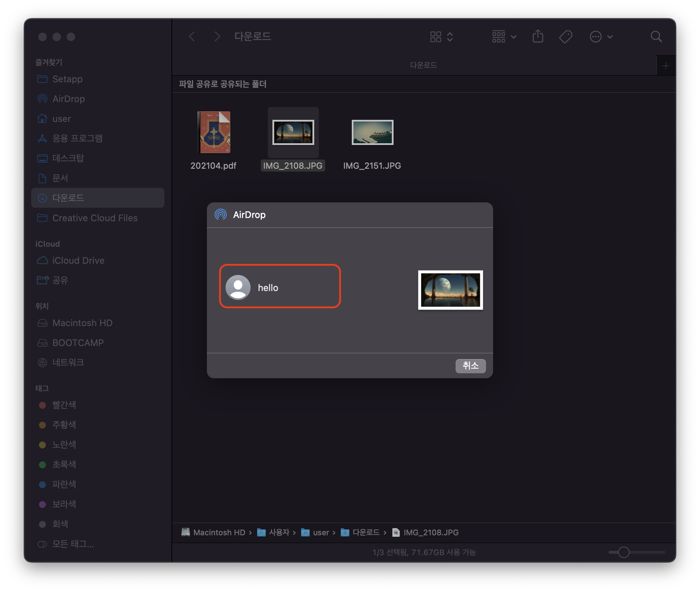Open All Tags in the sidebar
700x592 pixels.
click(x=73, y=544)
